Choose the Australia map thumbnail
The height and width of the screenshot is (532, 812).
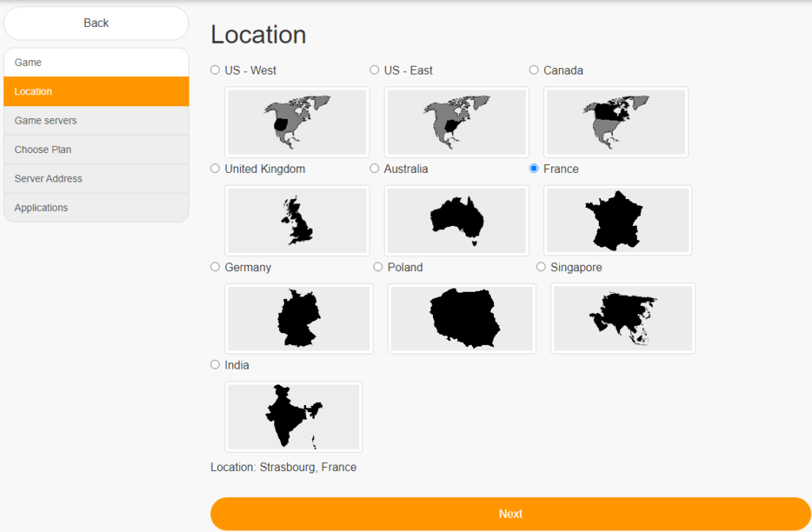tap(456, 220)
